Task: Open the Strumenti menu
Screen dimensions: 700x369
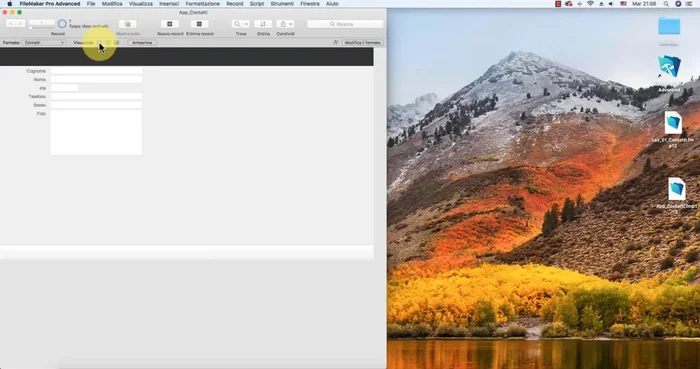Action: click(x=282, y=4)
